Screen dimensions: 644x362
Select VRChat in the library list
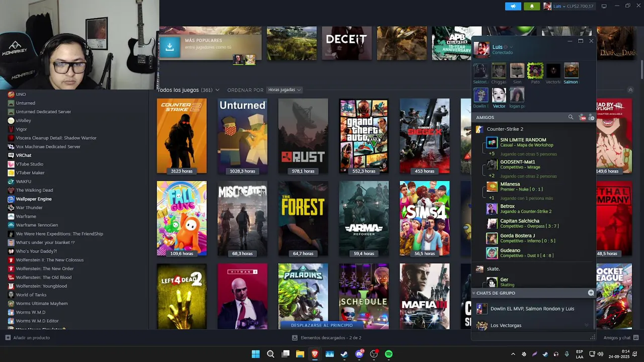pos(24,155)
